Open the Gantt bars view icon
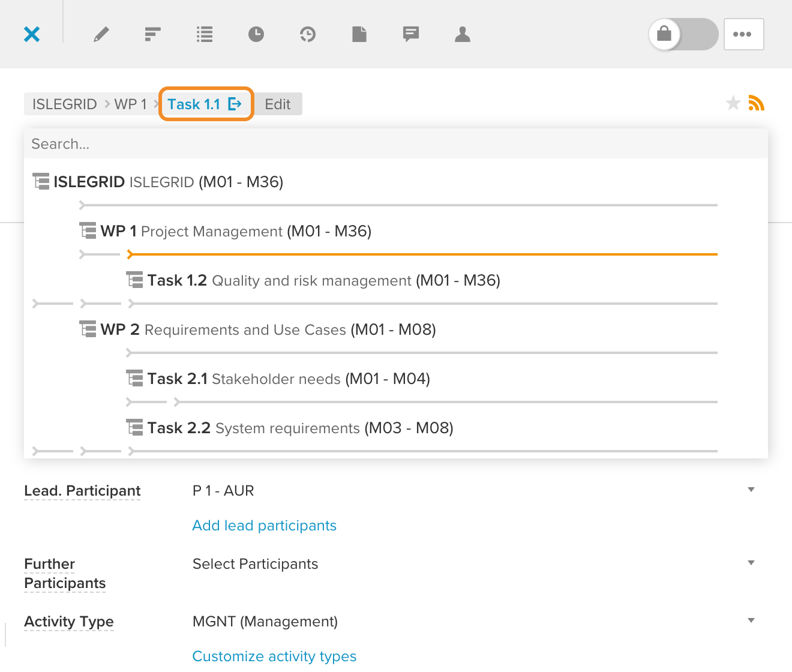The width and height of the screenshot is (792, 672). tap(153, 34)
